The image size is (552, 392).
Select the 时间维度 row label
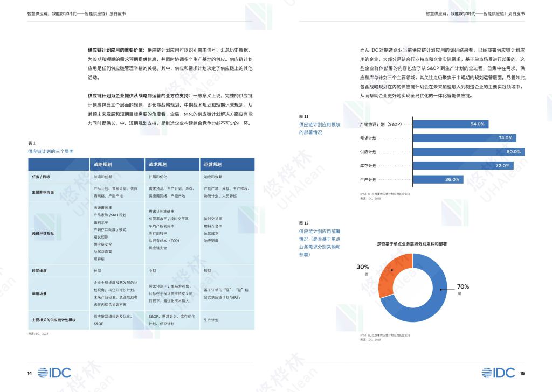pos(39,271)
